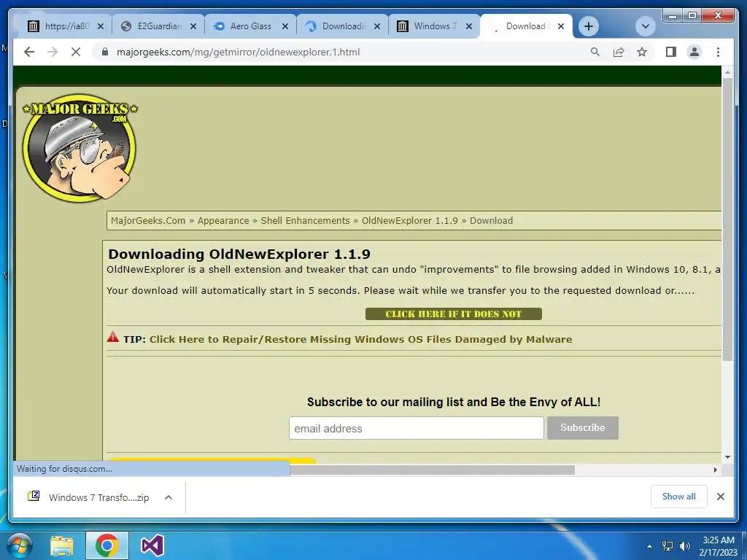
Task: Bookmark this page with the star icon
Action: pos(642,52)
